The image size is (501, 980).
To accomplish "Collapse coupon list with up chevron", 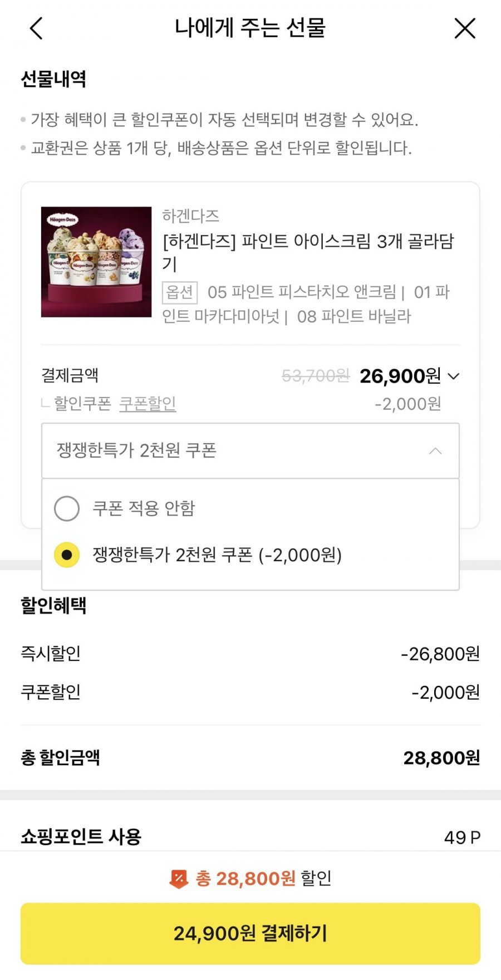I will [435, 450].
